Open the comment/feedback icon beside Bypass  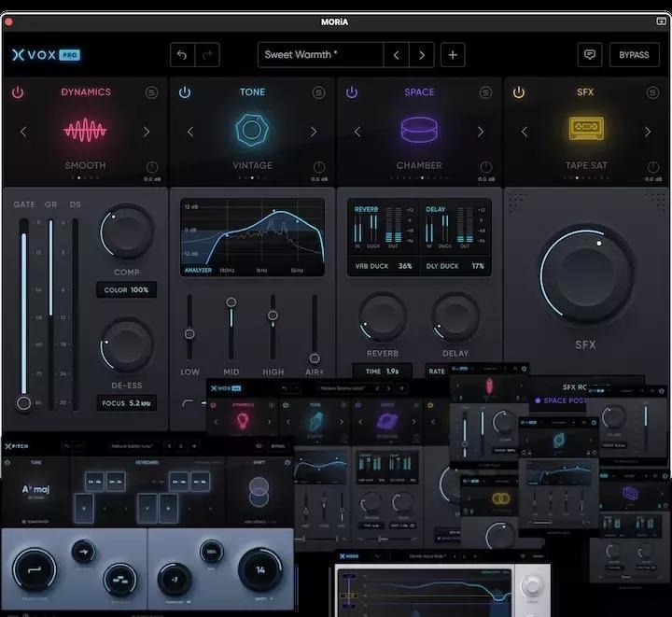tap(590, 55)
